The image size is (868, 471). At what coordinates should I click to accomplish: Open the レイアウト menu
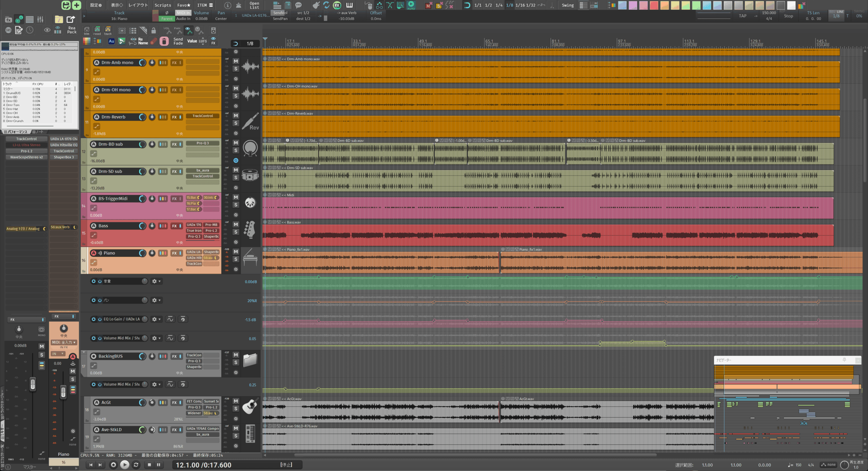(138, 5)
